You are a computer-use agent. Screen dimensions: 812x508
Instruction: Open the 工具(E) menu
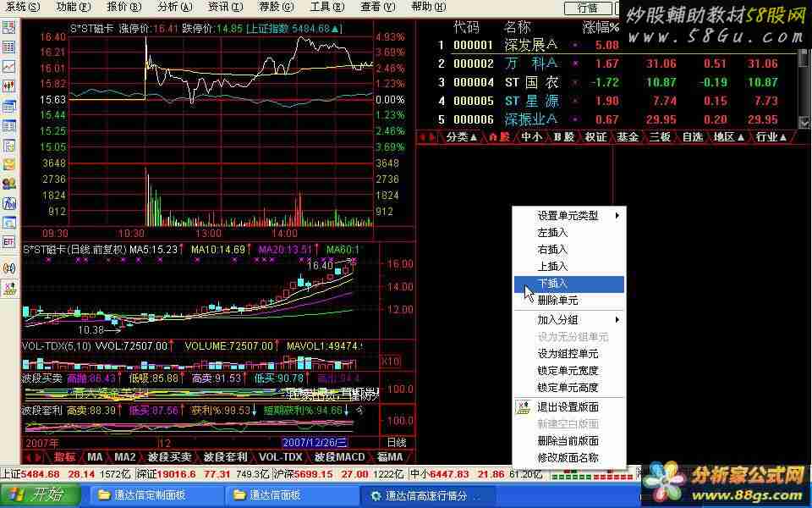click(x=326, y=7)
